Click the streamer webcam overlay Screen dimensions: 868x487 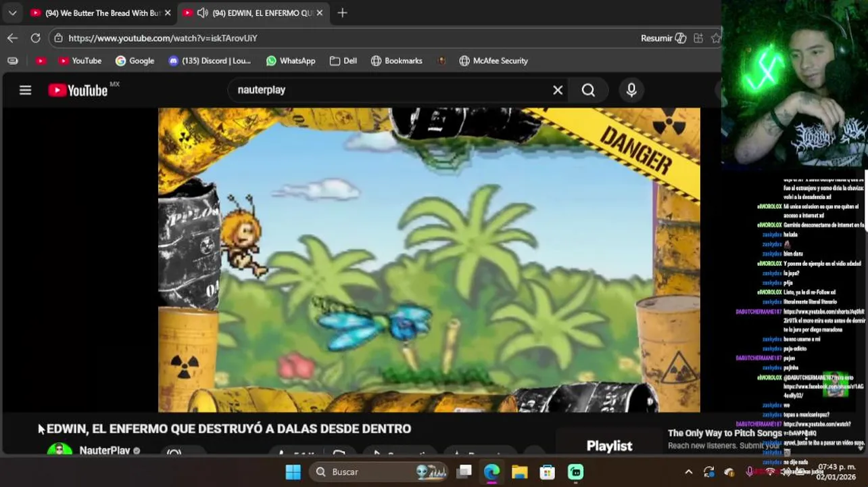(x=794, y=83)
